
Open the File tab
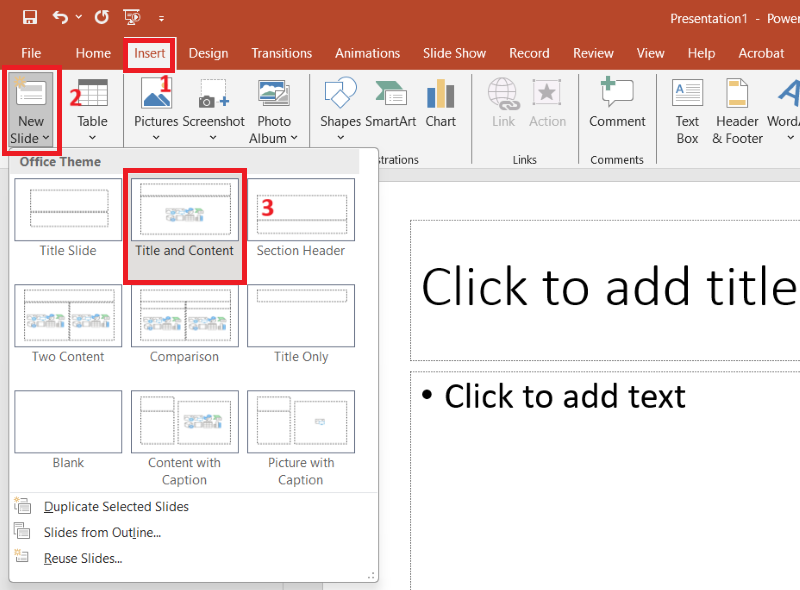point(31,53)
